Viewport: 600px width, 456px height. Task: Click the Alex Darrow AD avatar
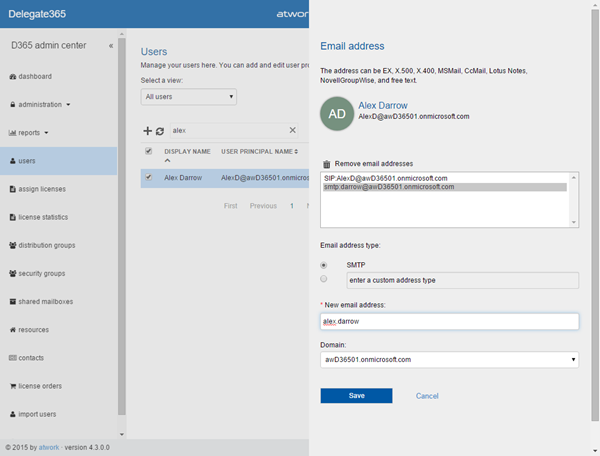[x=338, y=113]
